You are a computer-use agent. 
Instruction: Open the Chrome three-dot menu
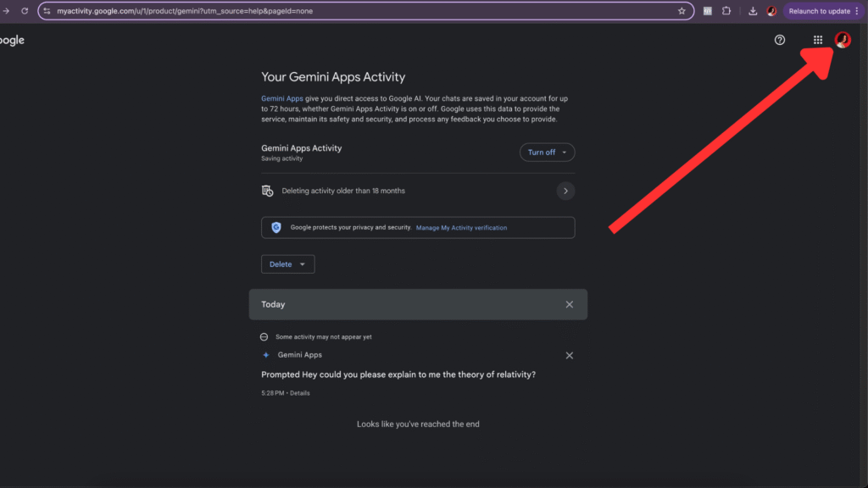tap(857, 11)
